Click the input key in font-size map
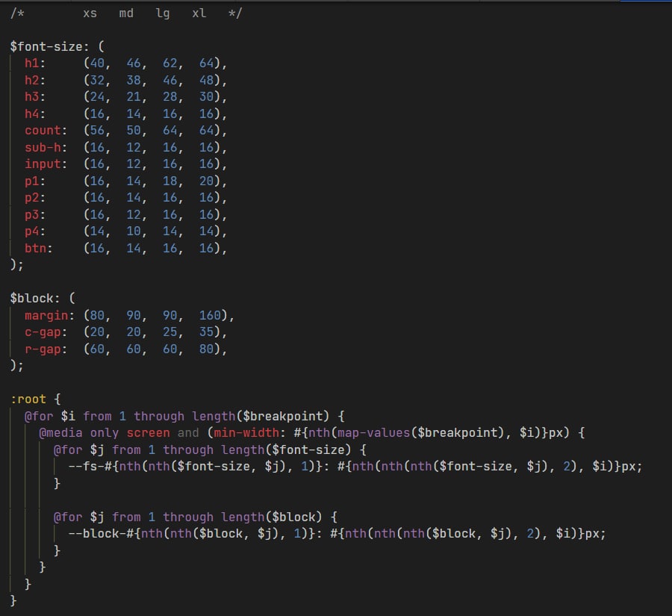 [43, 164]
